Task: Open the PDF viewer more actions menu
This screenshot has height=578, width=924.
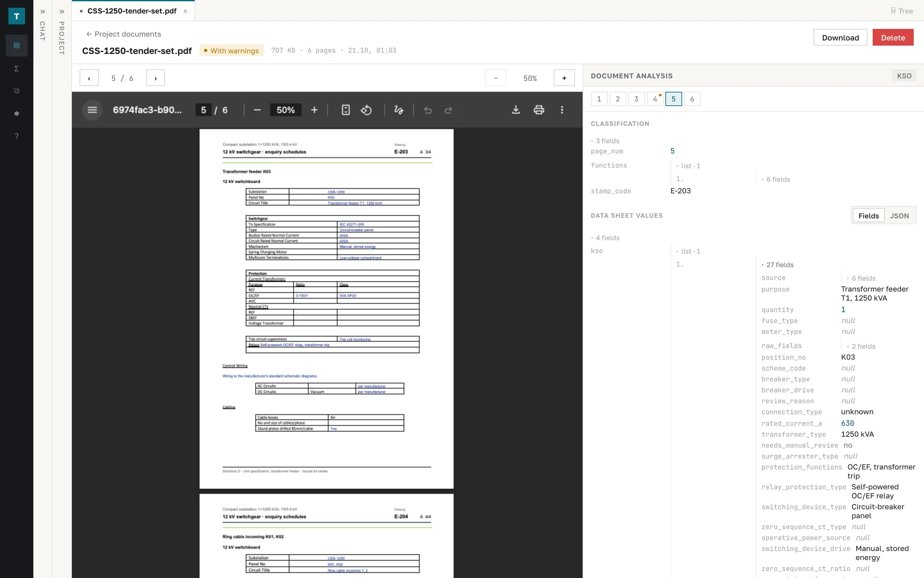Action: 562,110
